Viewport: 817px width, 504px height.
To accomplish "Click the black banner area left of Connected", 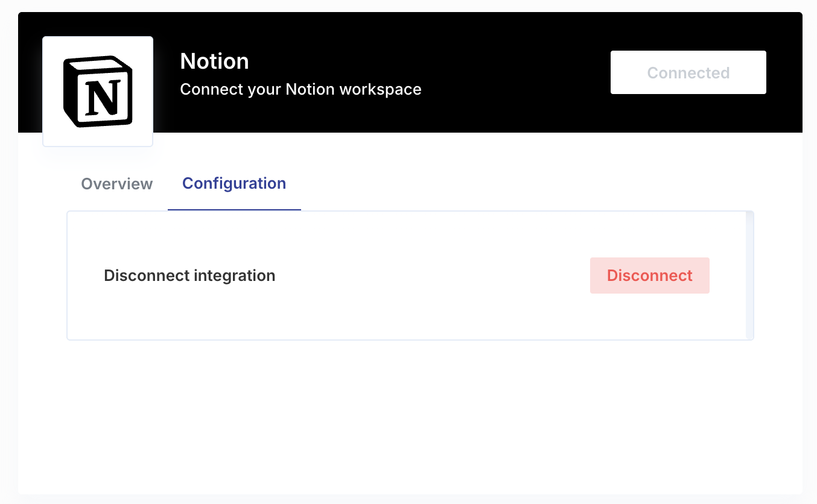I will [513, 72].
